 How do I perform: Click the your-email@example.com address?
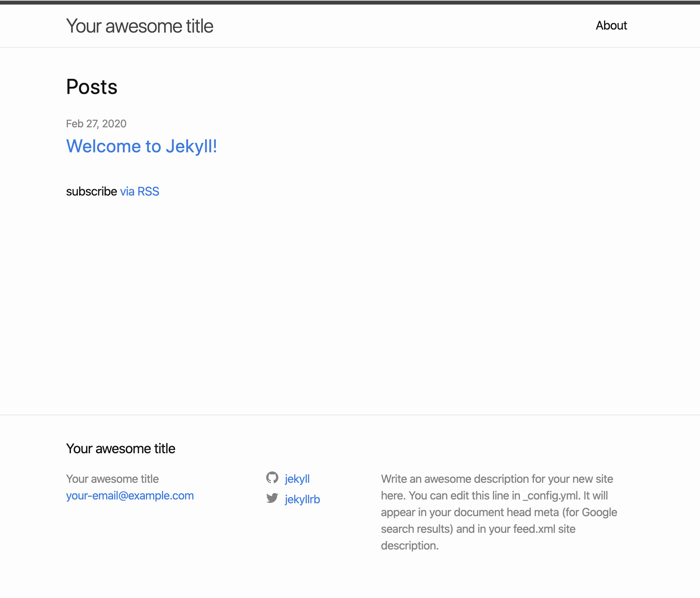point(130,496)
